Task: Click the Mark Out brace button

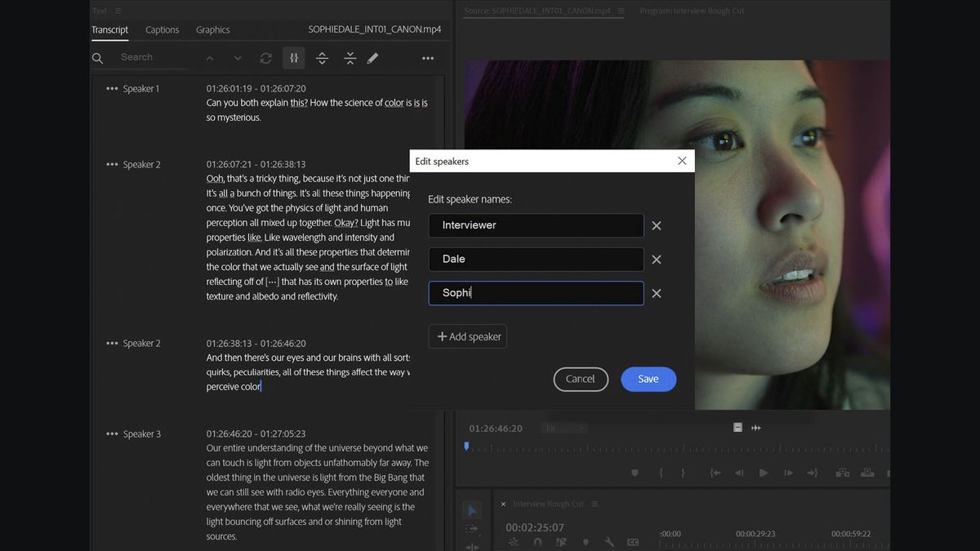Action: coord(684,473)
